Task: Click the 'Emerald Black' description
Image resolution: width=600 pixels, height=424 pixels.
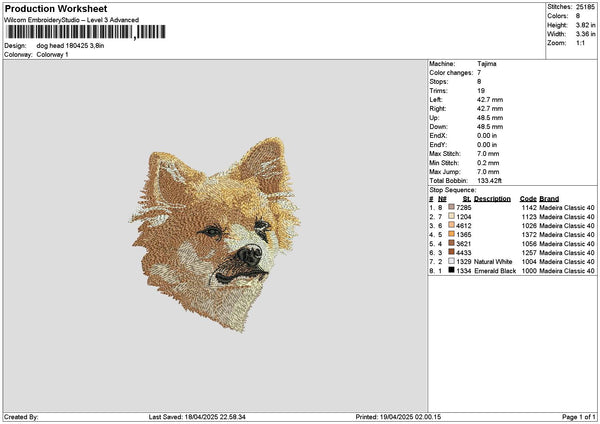Action: tap(495, 271)
